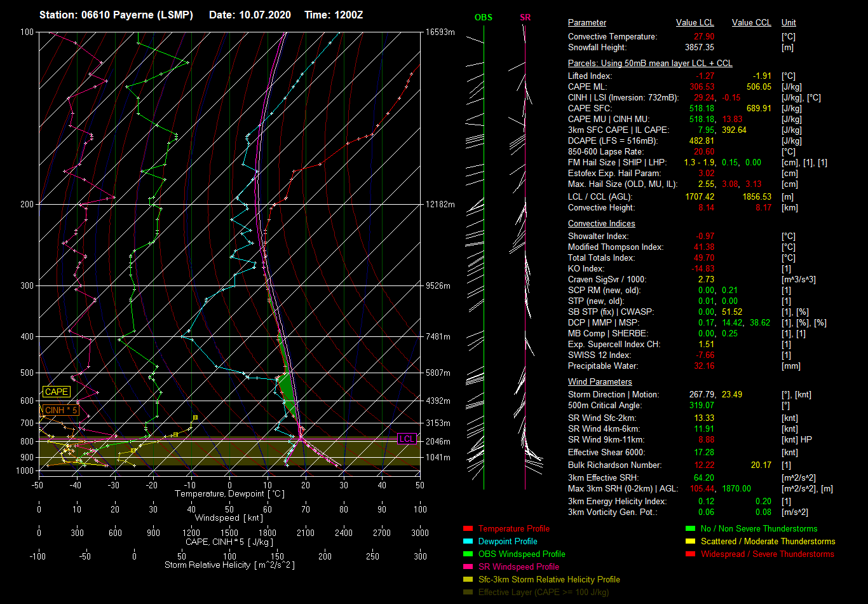Click the pink SR Windspeed Profile swatch

(468, 567)
